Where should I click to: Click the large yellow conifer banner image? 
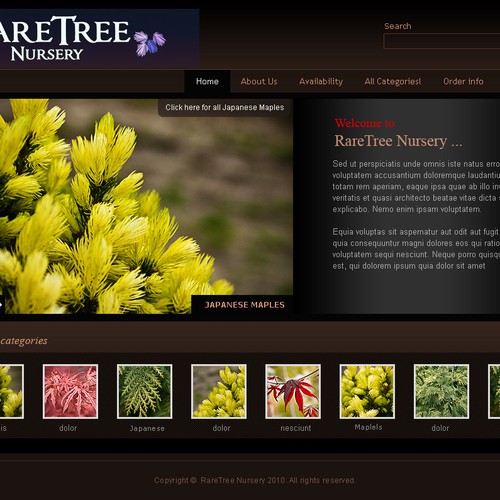coord(146,206)
